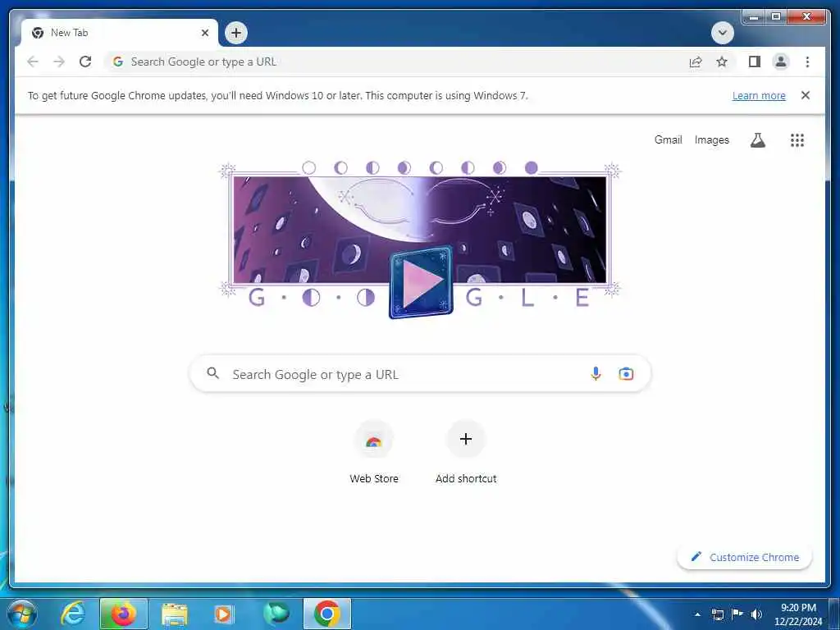
Task: Toggle the side panel icon
Action: pyautogui.click(x=755, y=62)
